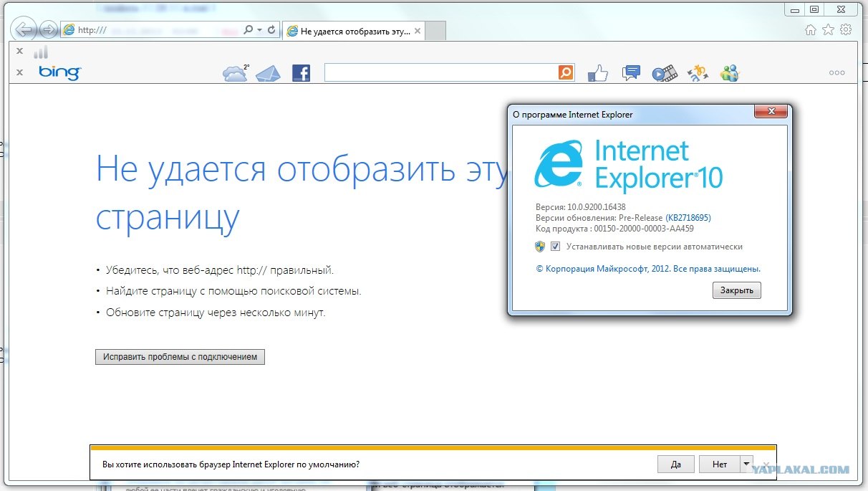Open the Bing bar three-dots overflow menu

[836, 73]
